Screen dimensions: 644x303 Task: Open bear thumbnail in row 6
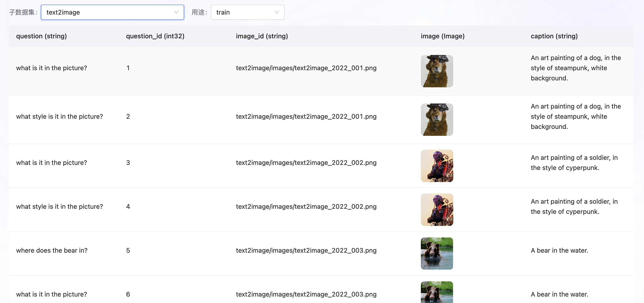[x=437, y=292]
